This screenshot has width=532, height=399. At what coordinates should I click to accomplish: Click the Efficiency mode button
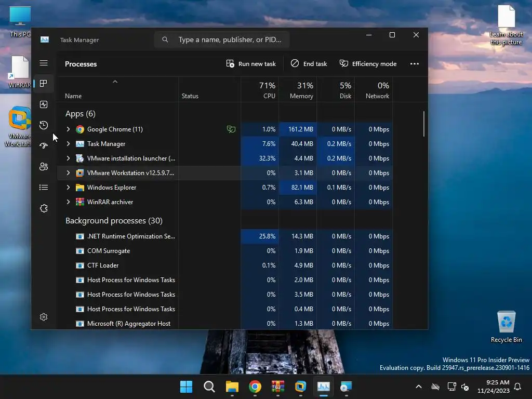[368, 64]
